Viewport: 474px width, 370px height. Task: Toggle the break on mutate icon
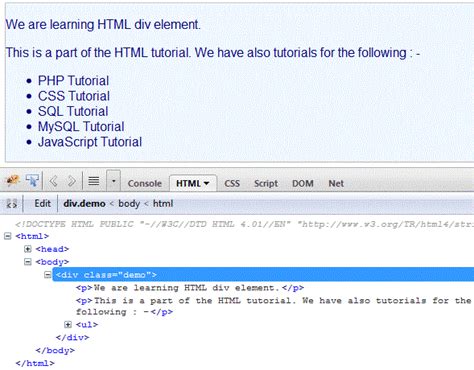[x=12, y=203]
